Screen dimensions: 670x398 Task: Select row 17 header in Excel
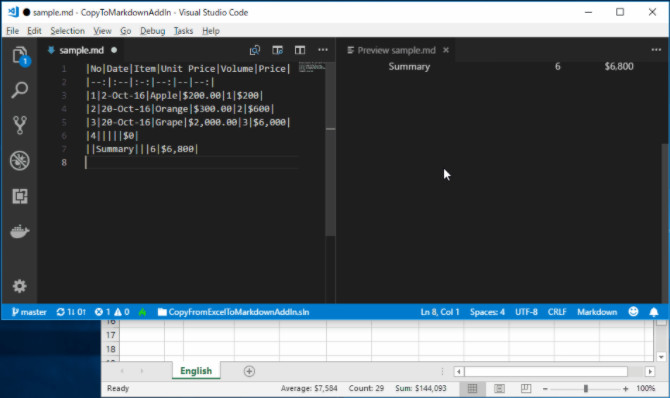click(111, 335)
